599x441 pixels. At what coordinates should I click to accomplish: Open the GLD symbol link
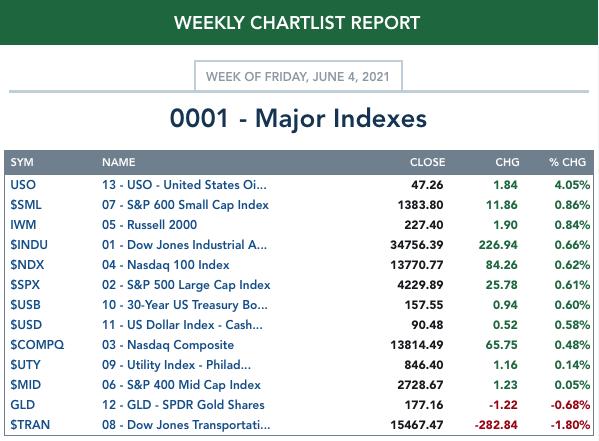point(23,405)
